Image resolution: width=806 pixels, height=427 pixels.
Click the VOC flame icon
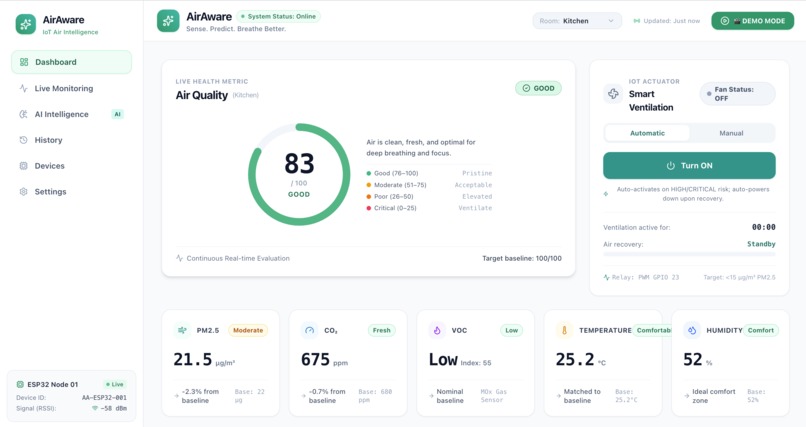[x=437, y=330]
